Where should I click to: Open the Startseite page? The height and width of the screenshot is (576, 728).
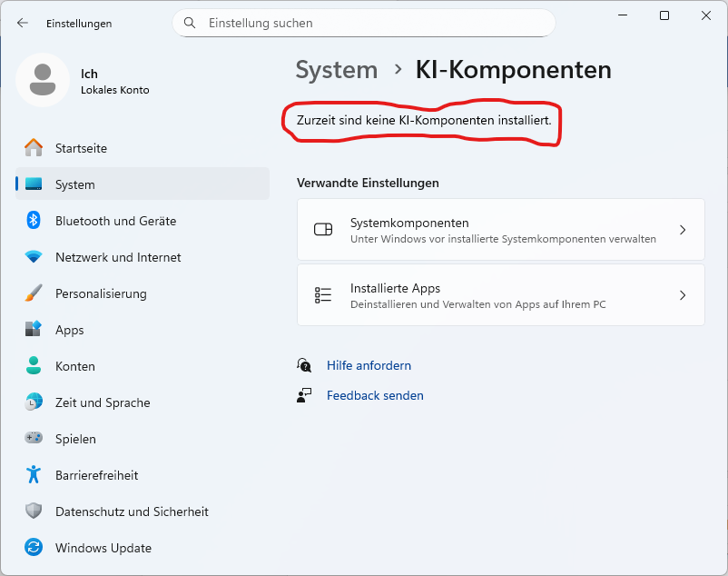[143, 148]
